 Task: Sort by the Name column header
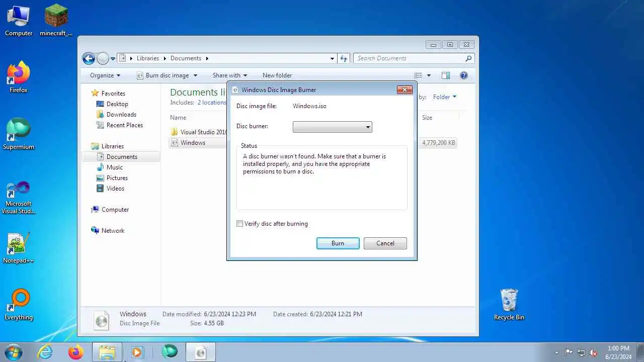(x=178, y=118)
